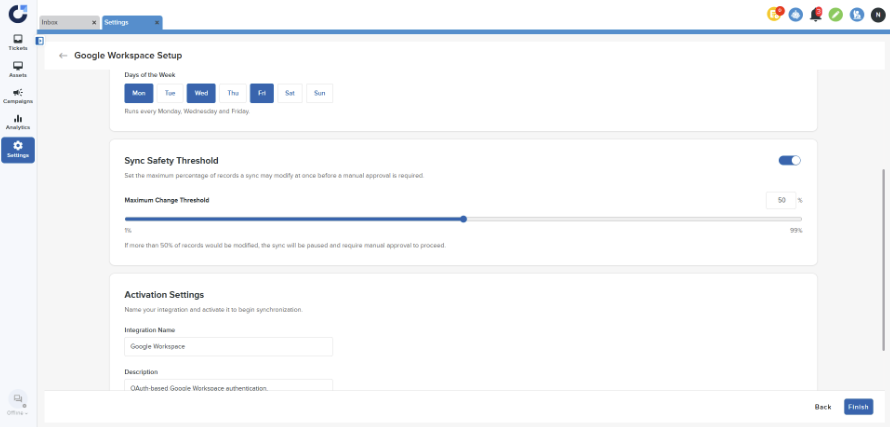Open Analytics bar chart icon

(18, 122)
